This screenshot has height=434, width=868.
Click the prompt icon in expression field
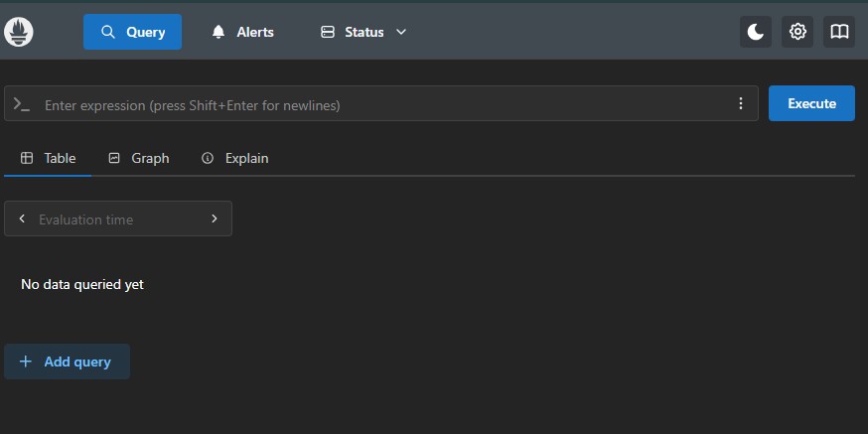(23, 104)
